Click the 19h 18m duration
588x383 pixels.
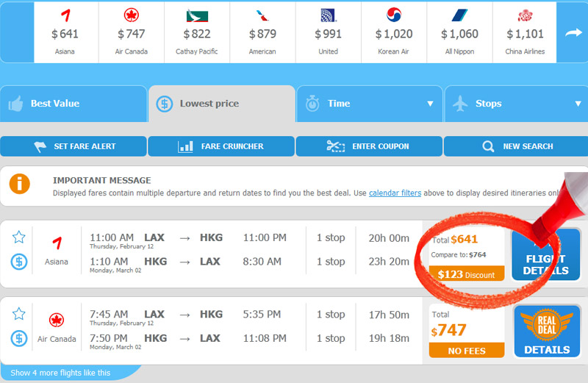point(389,338)
